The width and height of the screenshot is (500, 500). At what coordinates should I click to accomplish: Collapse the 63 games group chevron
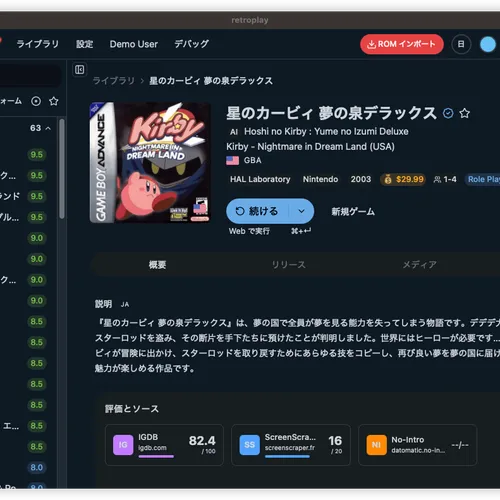tap(48, 128)
